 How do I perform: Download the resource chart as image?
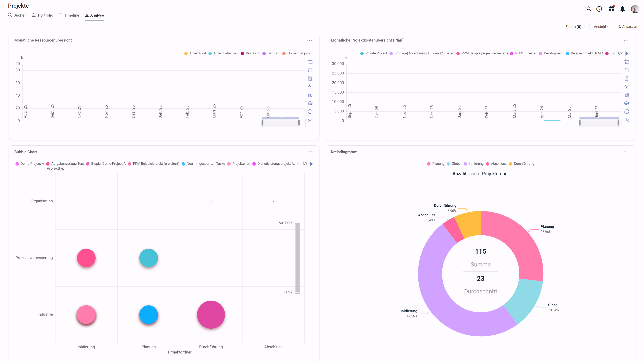(310, 120)
